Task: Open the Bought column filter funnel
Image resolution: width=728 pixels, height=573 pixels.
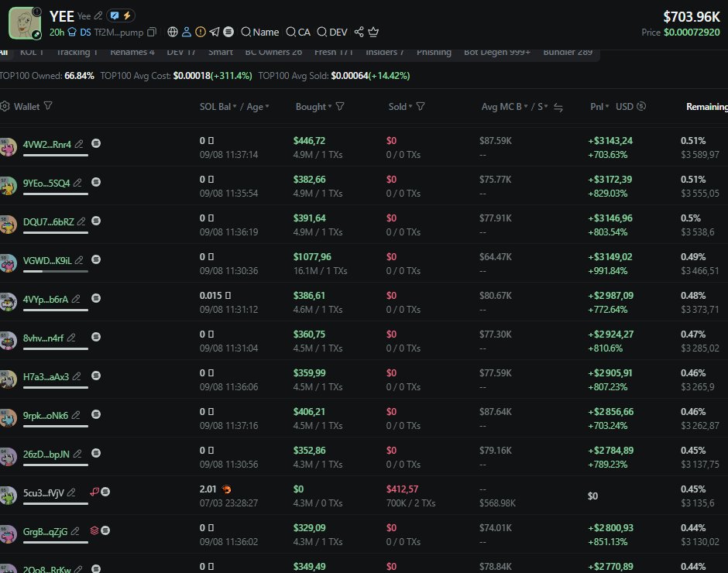Action: [340, 106]
